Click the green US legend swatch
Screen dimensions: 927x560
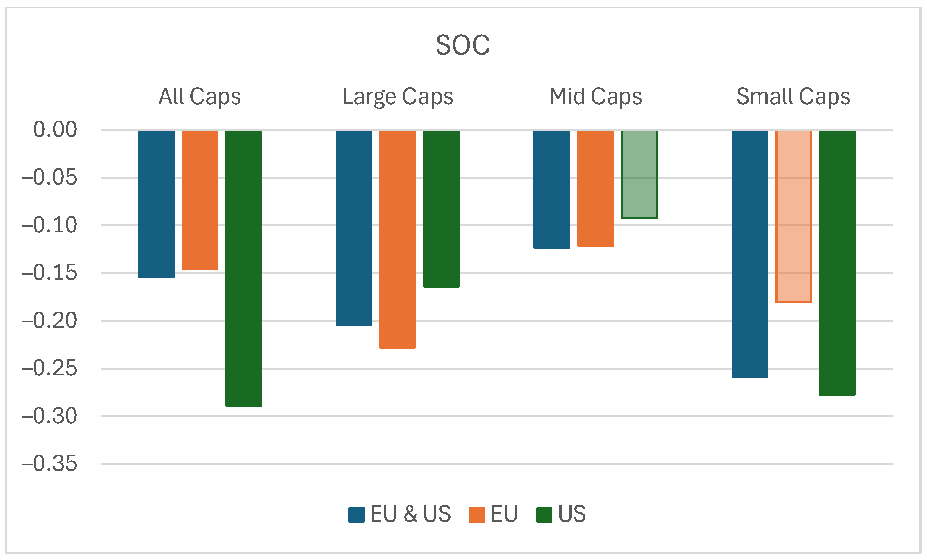[544, 515]
